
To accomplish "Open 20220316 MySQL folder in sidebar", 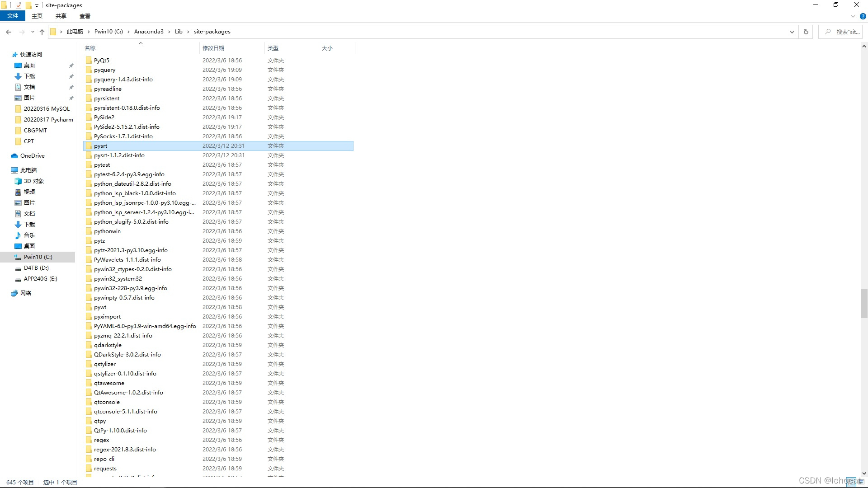I will point(47,109).
